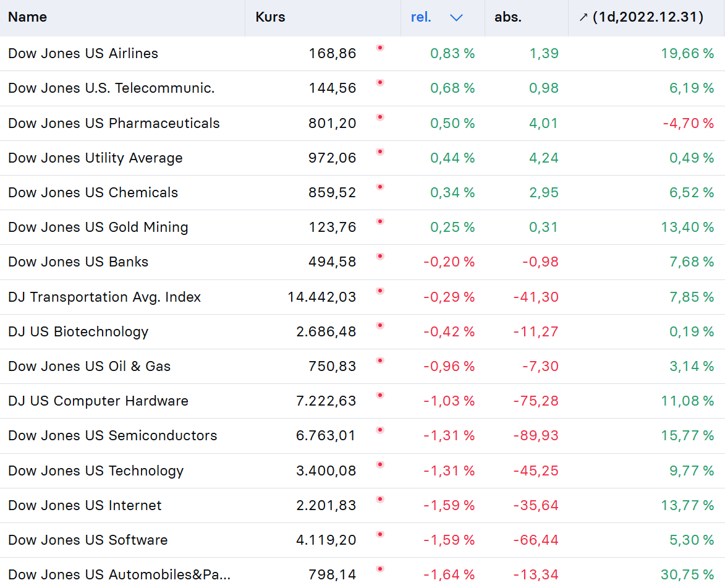View the Dow Jones US Gold Mining index

tap(98, 227)
